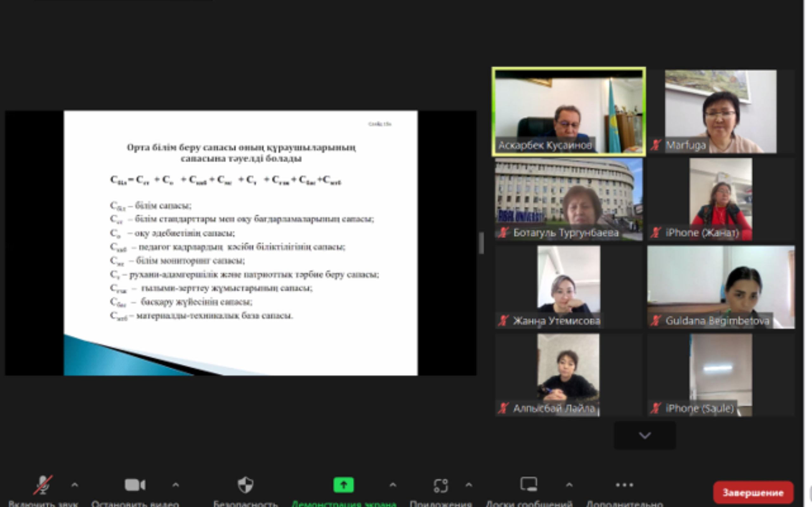The image size is (812, 507).
Task: Click the divider handle between slide and gallery
Action: click(x=481, y=243)
